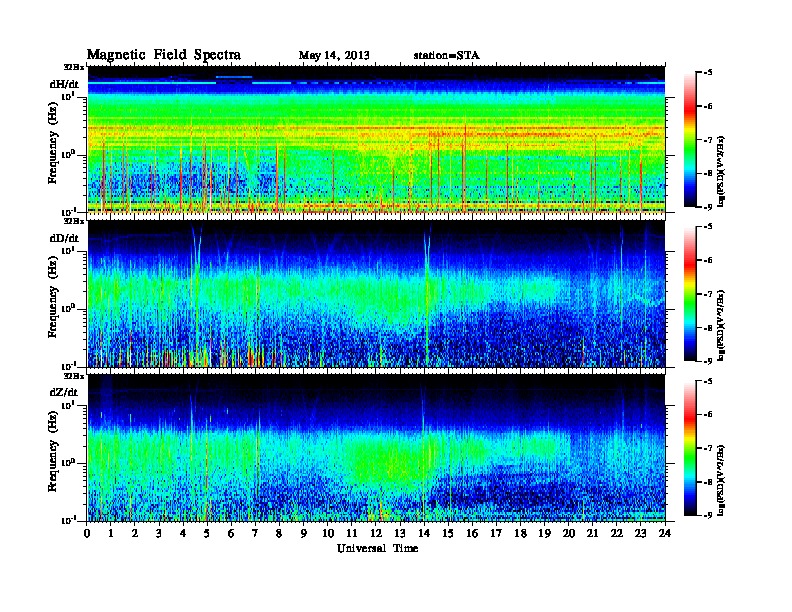Click the hour 15 tick label
The width and height of the screenshot is (792, 612).
[448, 533]
